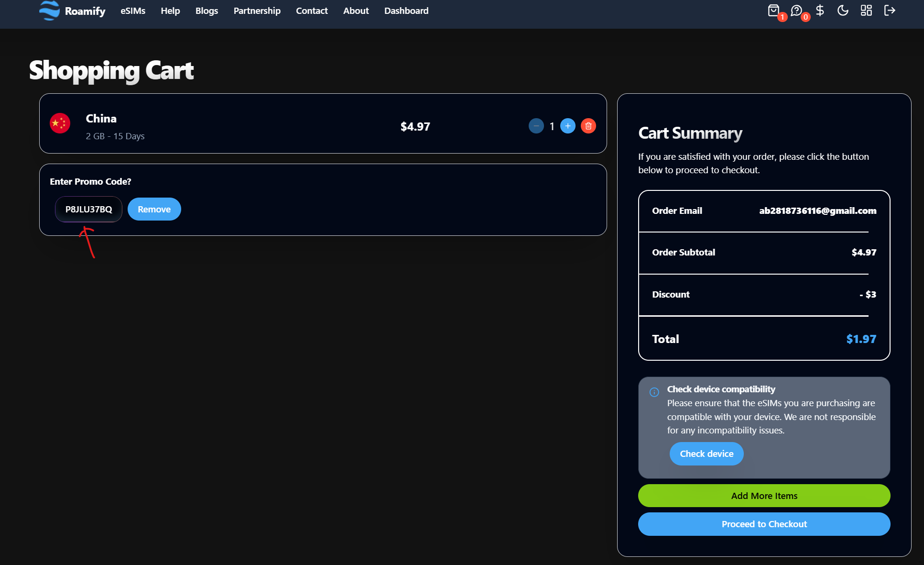Open the eSIMs menu
924x565 pixels.
coord(133,11)
